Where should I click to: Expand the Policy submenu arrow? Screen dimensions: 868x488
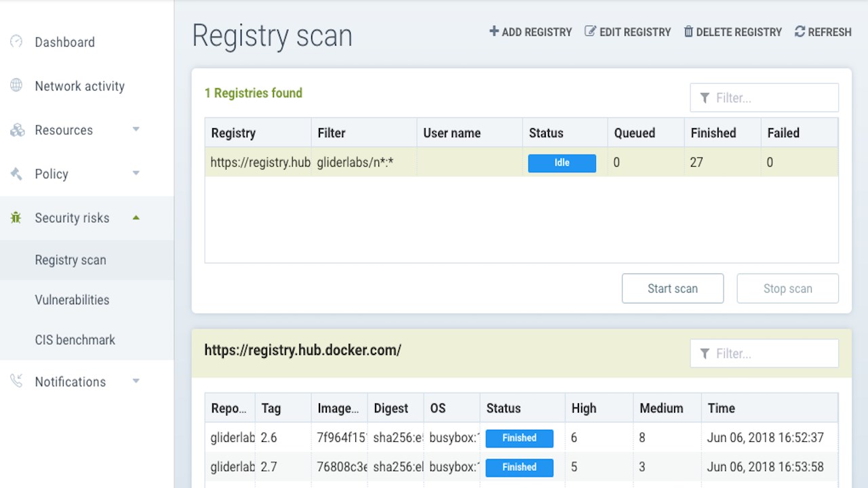point(136,174)
